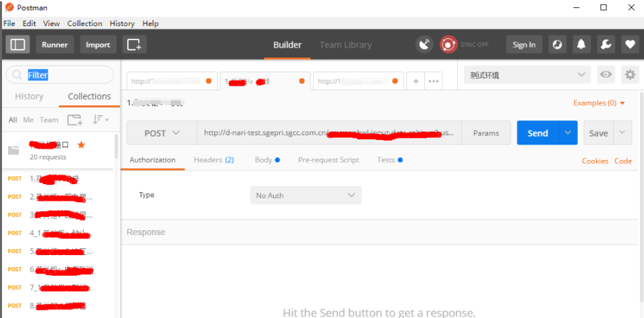The width and height of the screenshot is (644, 318).
Task: Filter collections by Team
Action: click(x=49, y=120)
